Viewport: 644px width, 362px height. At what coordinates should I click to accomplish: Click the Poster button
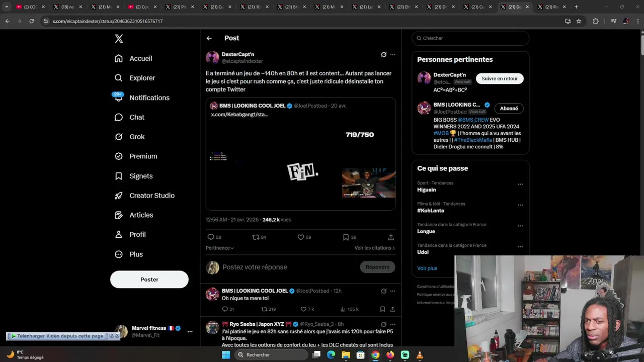click(x=149, y=280)
